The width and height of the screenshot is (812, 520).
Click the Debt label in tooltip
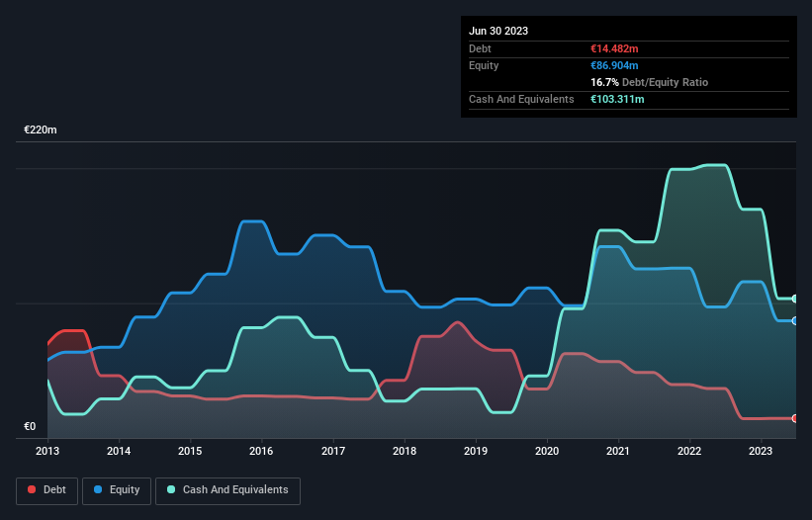click(x=480, y=48)
